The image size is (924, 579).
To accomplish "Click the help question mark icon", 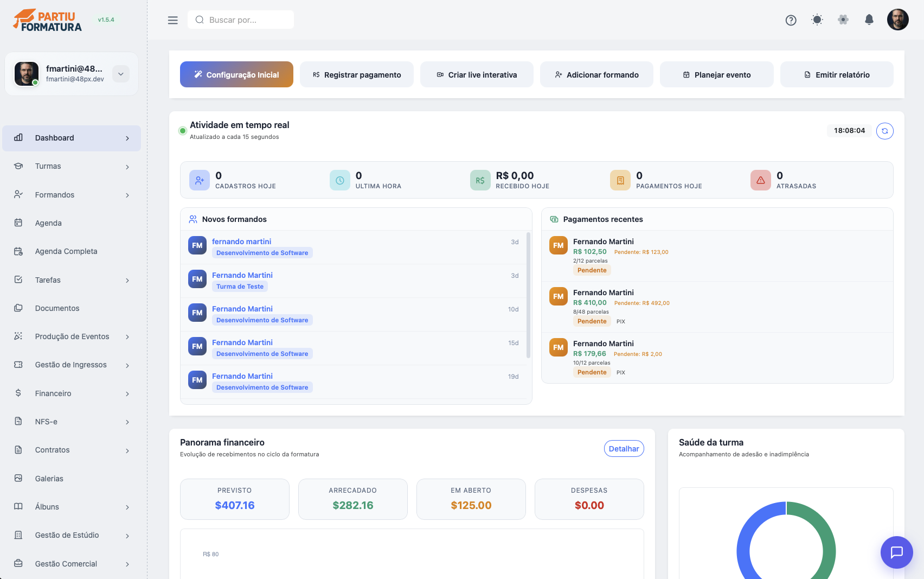I will (791, 20).
